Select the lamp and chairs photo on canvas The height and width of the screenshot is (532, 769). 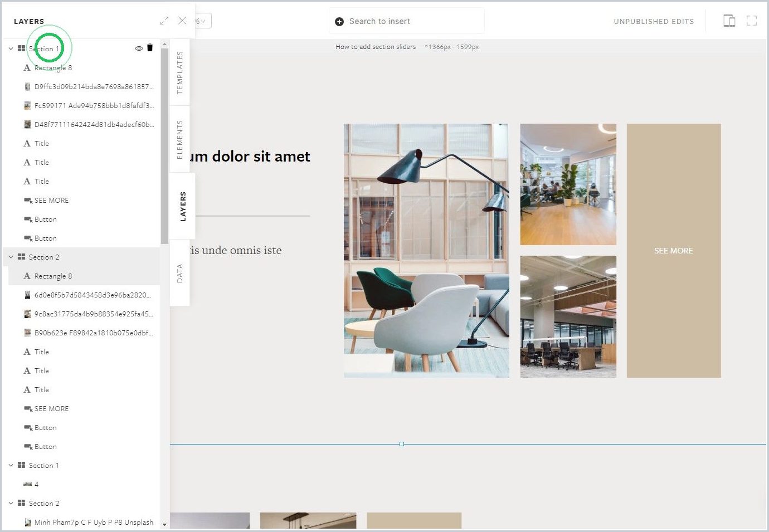point(426,251)
